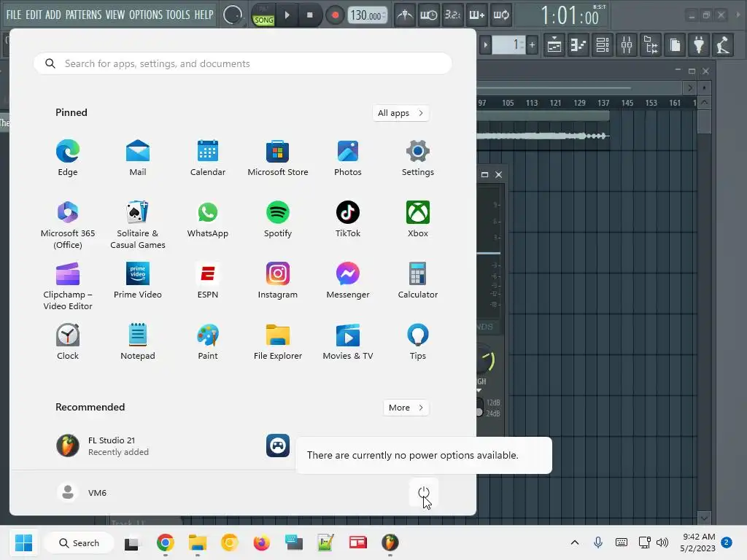Click the FL Studio stop button
747x560 pixels.
309,15
